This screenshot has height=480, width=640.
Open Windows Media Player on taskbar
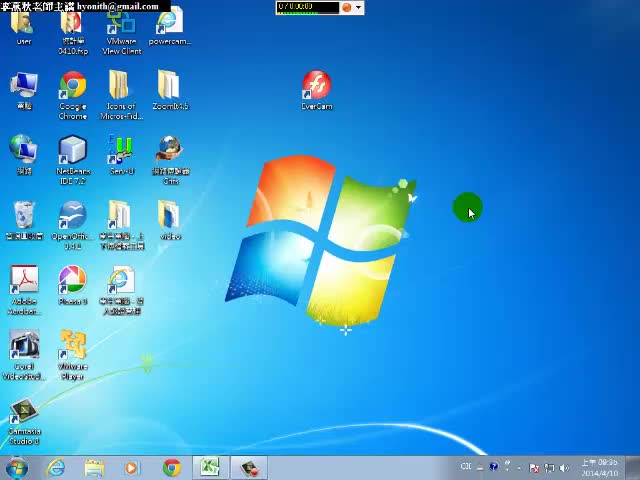pos(132,468)
